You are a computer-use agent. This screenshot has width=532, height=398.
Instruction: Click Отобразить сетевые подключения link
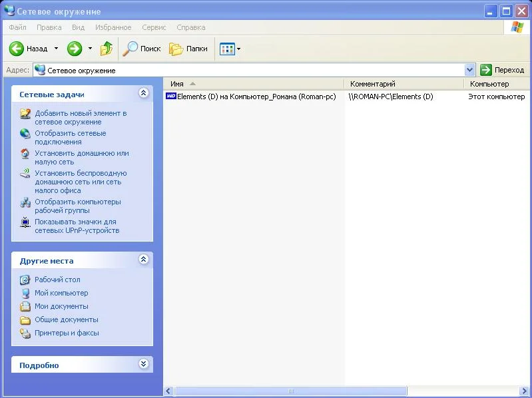(70, 137)
